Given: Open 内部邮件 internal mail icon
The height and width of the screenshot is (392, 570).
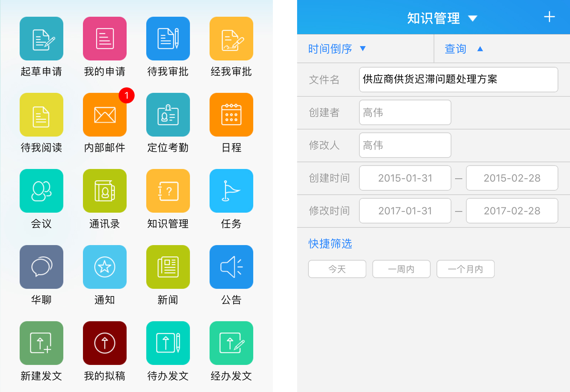Looking at the screenshot, I should pos(104,115).
